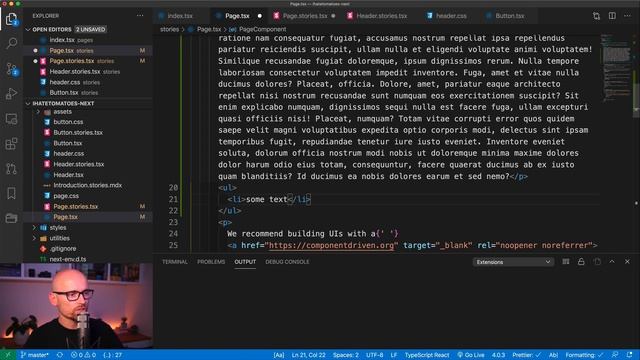Open the Project Manager folder icon

(11, 218)
